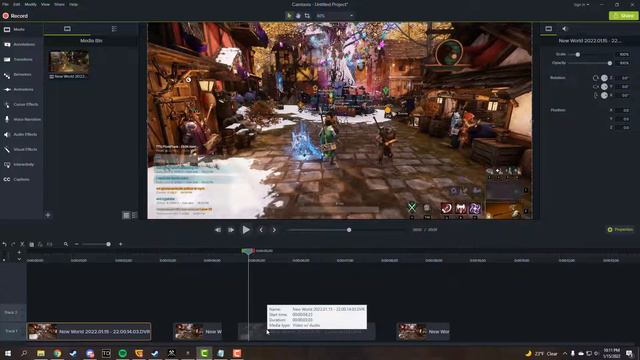Switch to Library list view icon
The height and width of the screenshot is (360, 640).
(114, 29)
